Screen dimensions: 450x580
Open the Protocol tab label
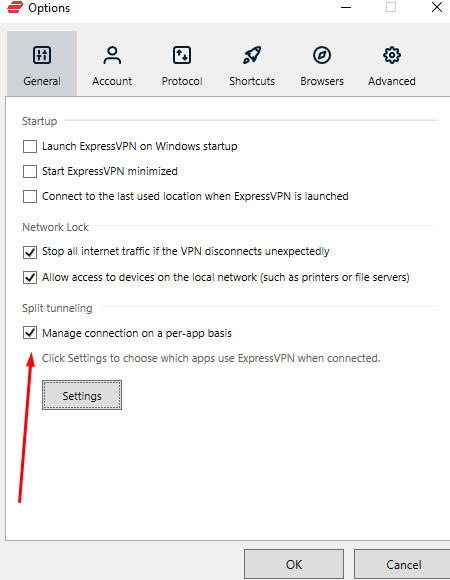click(x=182, y=81)
